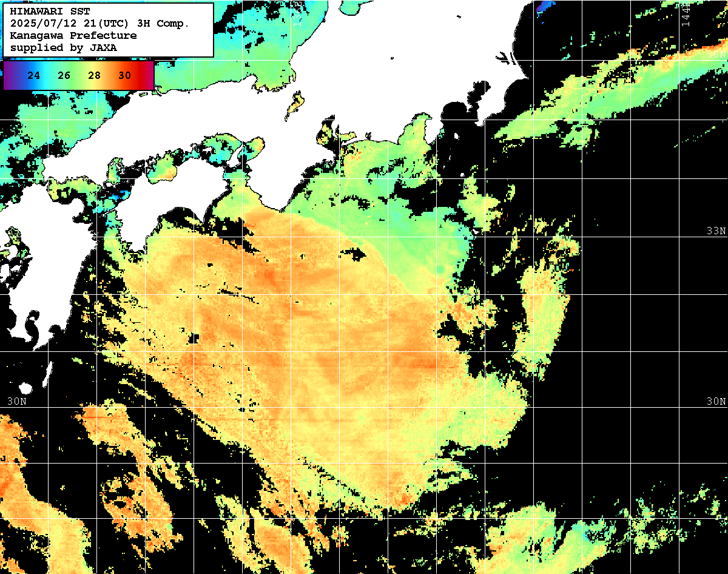Viewport: 728px width, 574px height.
Task: Click the 30N latitude label at right edge
Action: click(x=716, y=402)
